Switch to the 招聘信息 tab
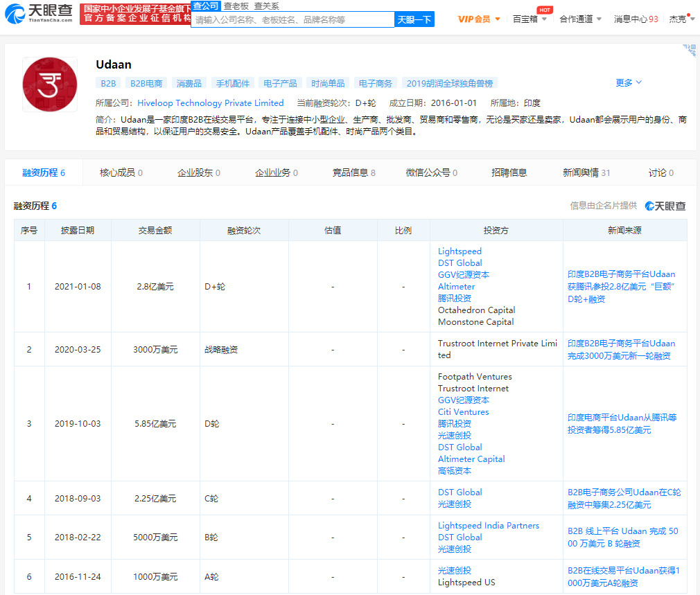700x595 pixels. [x=509, y=172]
